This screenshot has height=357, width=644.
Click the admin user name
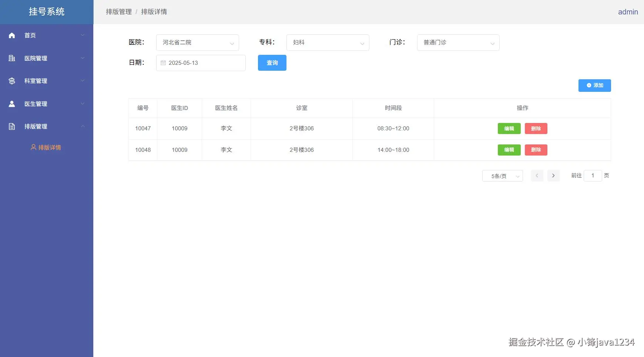click(628, 12)
